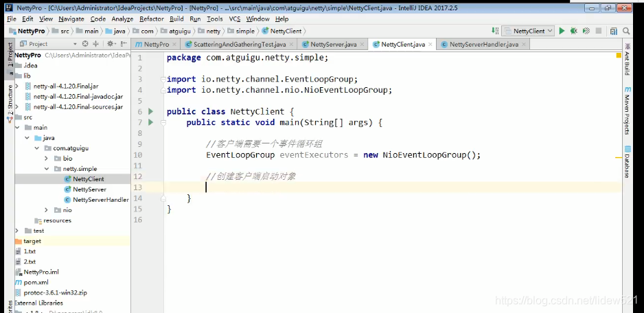Open the Run menu

point(195,19)
